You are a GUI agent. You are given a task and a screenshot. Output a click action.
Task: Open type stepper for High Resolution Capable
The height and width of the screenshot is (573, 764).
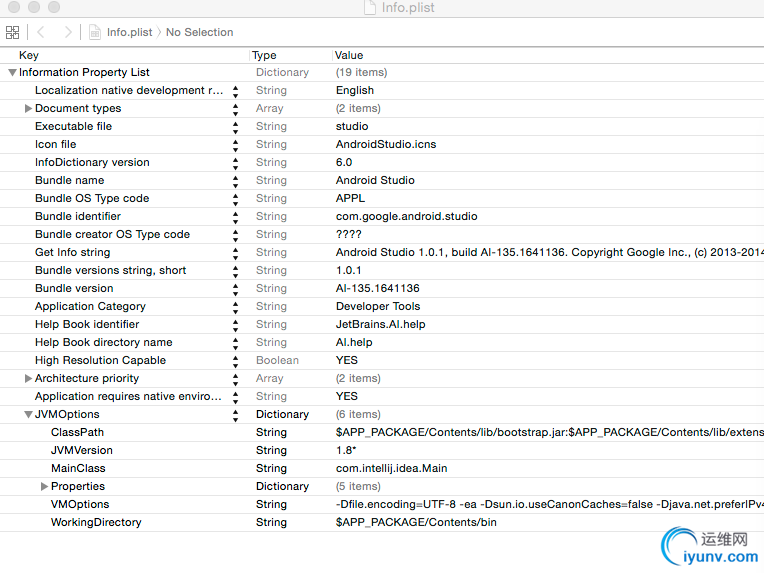tap(236, 360)
